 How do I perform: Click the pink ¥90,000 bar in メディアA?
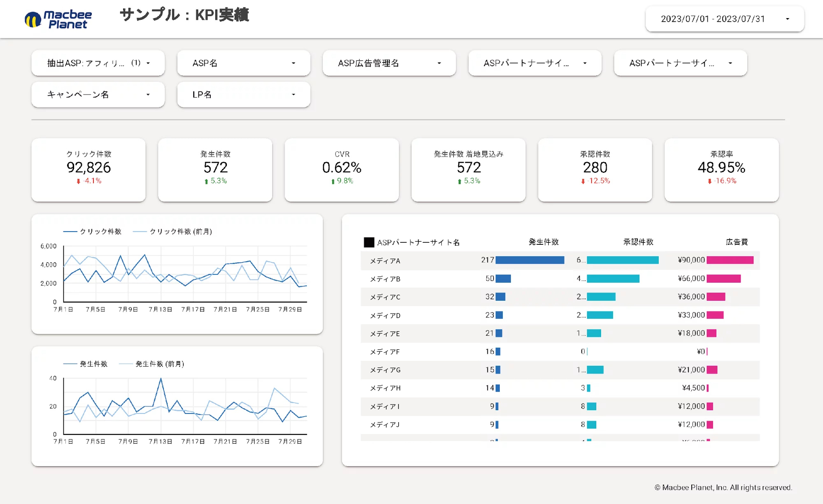click(x=730, y=260)
